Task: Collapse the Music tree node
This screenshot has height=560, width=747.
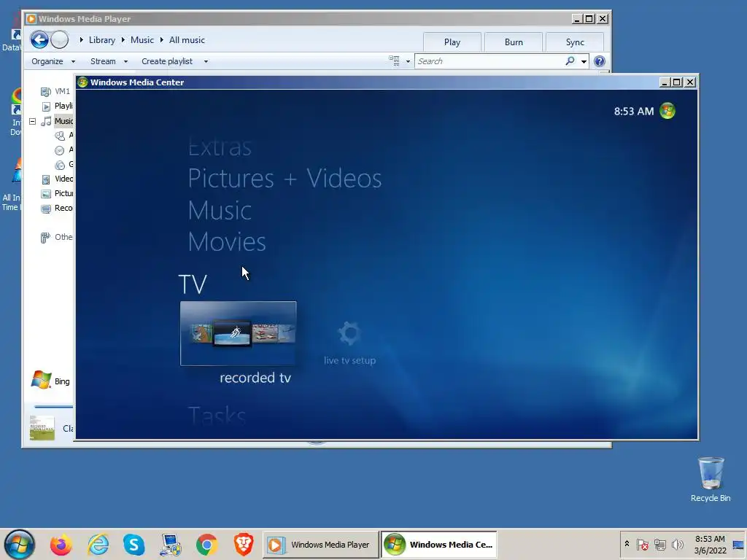Action: click(x=32, y=121)
